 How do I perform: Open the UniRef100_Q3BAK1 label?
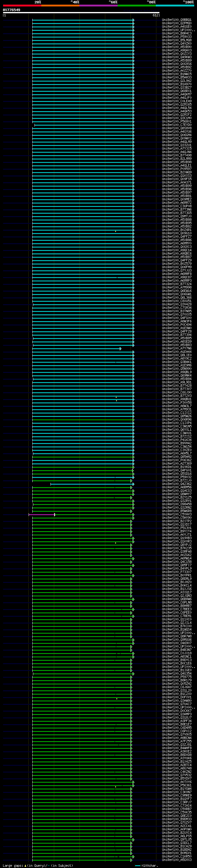177,362
